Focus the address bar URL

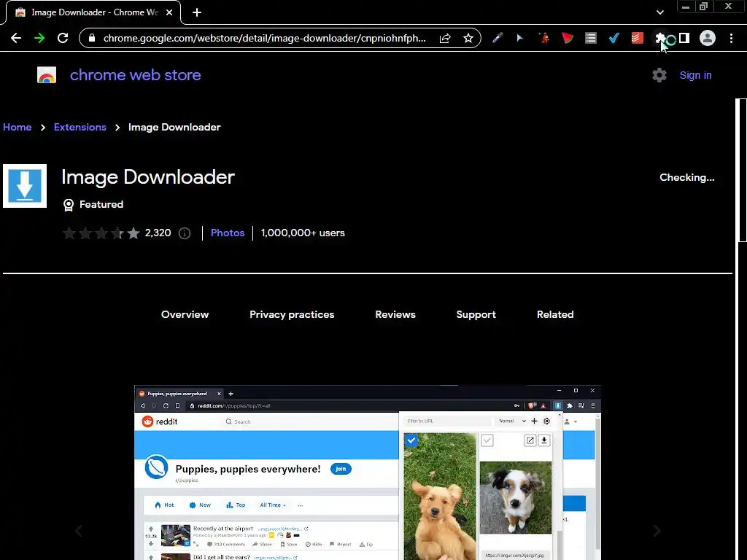coord(264,38)
